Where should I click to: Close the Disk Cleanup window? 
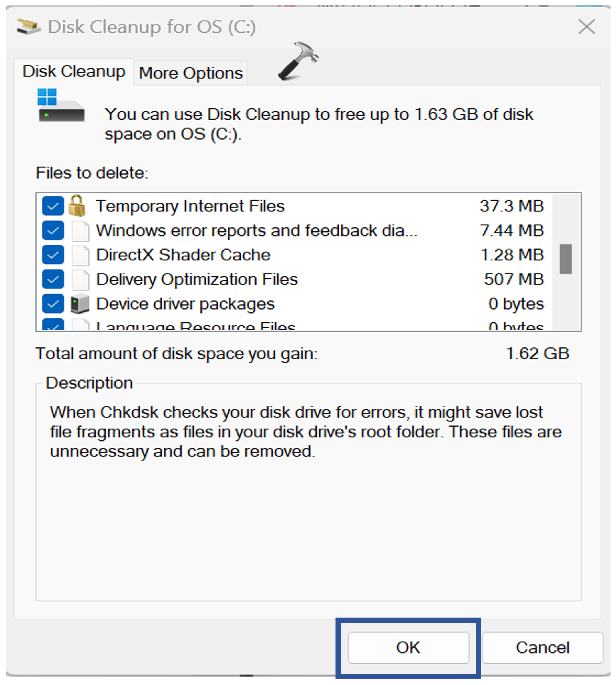[x=587, y=27]
